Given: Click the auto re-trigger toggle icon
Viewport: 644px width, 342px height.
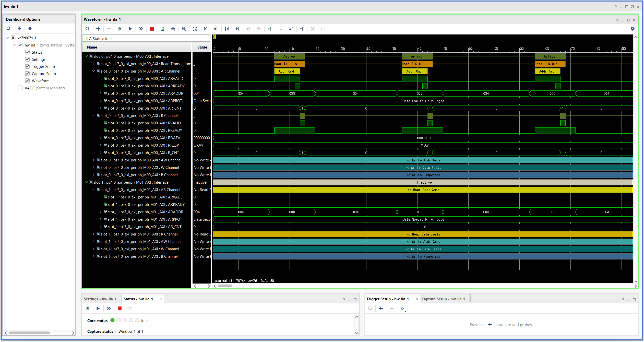Looking at the screenshot, I should (x=120, y=29).
